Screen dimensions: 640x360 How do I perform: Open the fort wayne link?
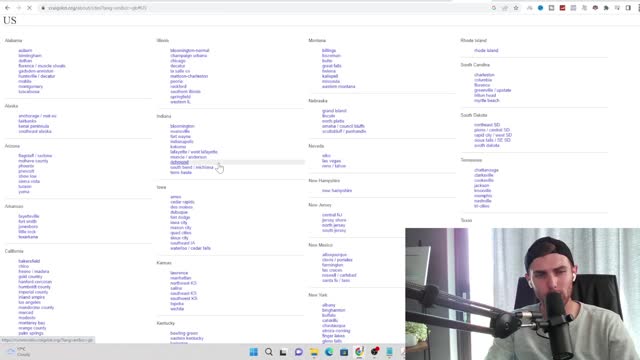[x=180, y=136]
